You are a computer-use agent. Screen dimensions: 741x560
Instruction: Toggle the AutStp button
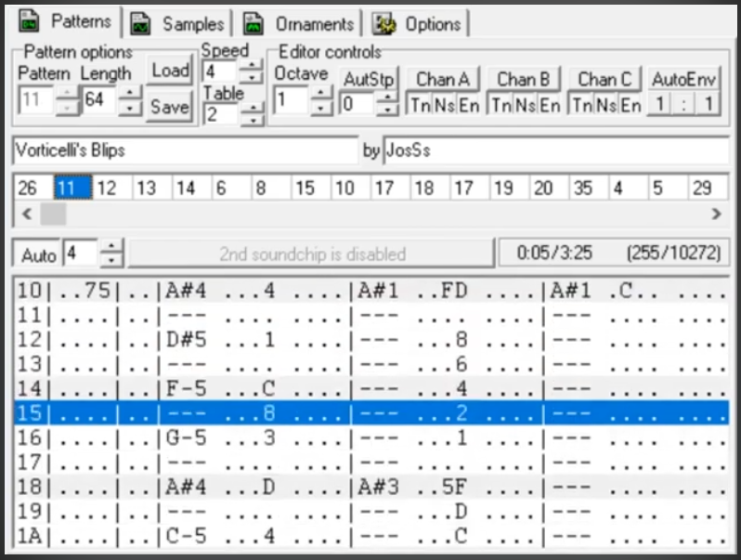369,79
